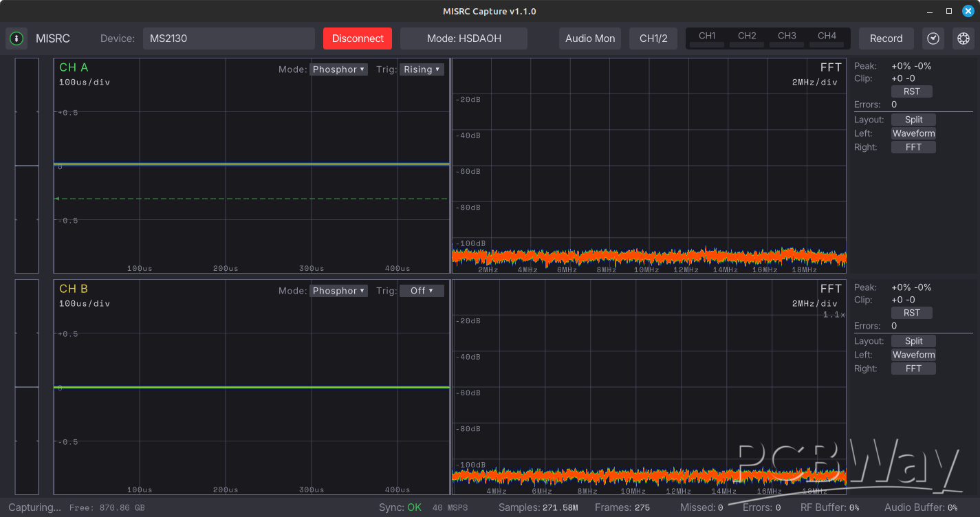
Task: Change CH A layout using Split button
Action: tap(913, 120)
